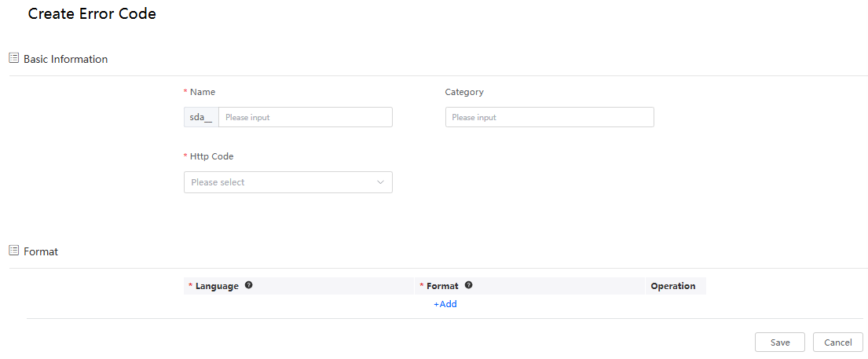Click the Format section list icon
The width and height of the screenshot is (868, 359).
tap(14, 251)
